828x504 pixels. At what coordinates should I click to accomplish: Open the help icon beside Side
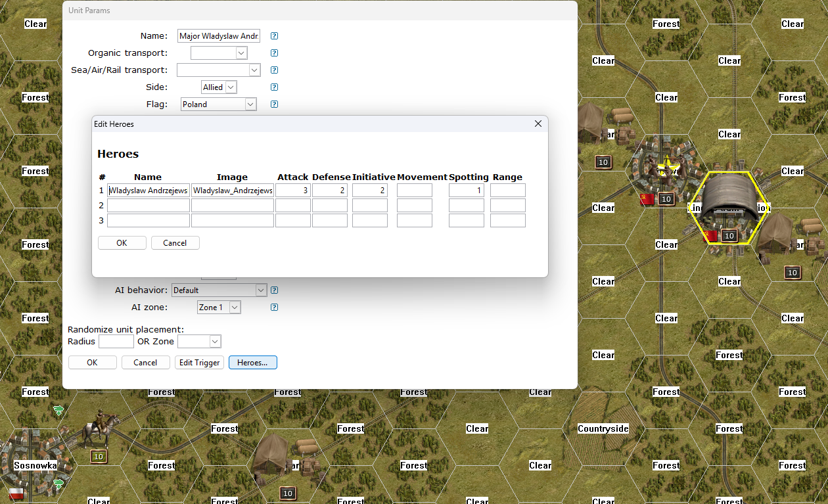pyautogui.click(x=274, y=87)
